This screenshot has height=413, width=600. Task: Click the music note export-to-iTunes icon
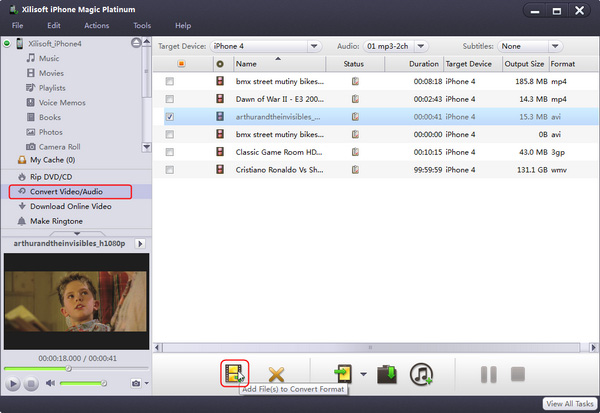(x=422, y=375)
